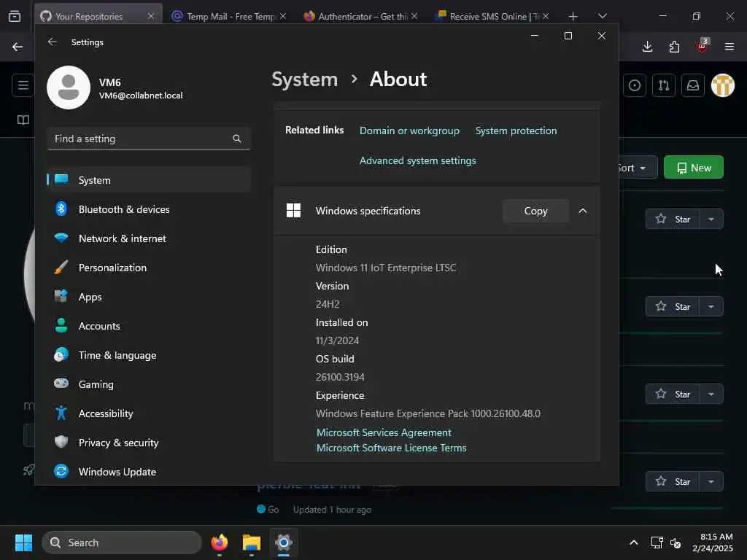Show hidden system tray icons
The height and width of the screenshot is (560, 747).
click(x=634, y=542)
